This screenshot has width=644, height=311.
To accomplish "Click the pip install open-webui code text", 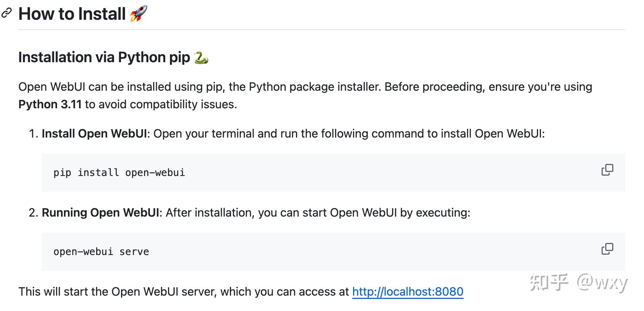I will click(119, 173).
